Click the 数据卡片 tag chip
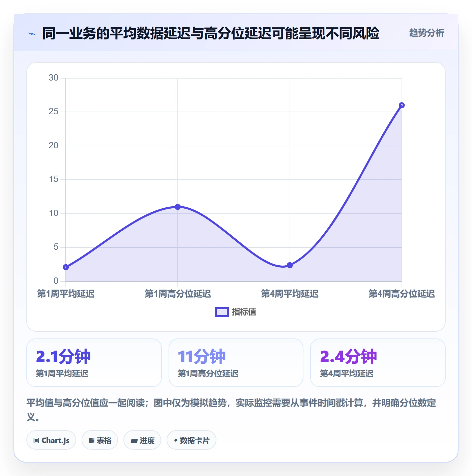 tap(191, 440)
